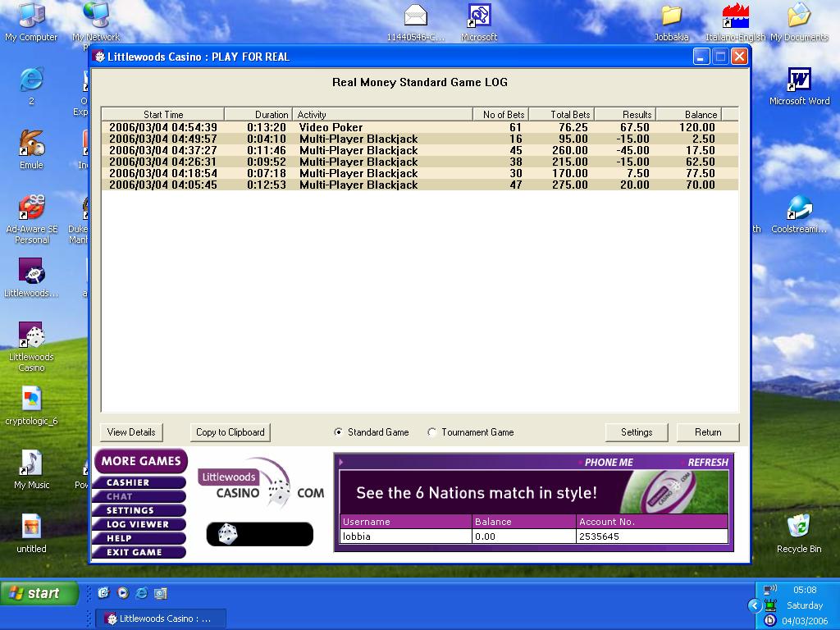Click the Windows start button
This screenshot has width=840, height=630.
click(39, 593)
